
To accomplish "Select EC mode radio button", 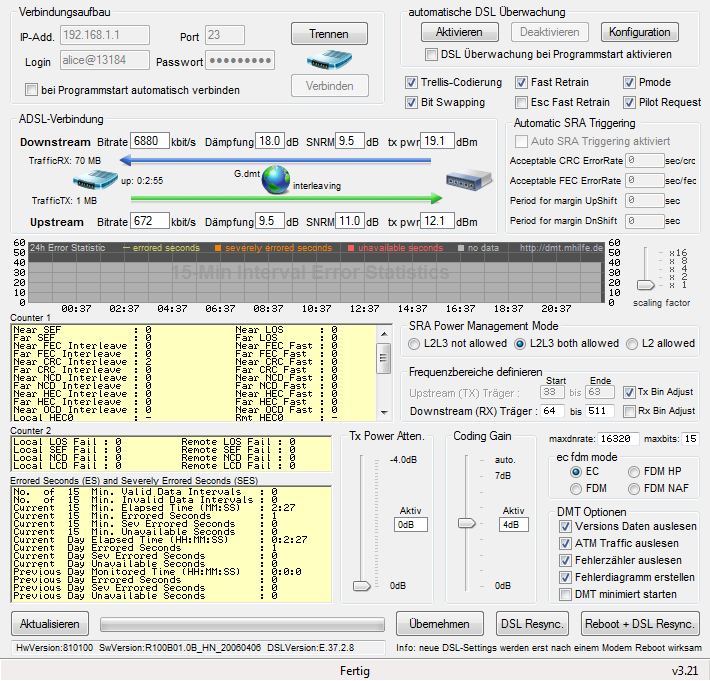I will point(576,472).
